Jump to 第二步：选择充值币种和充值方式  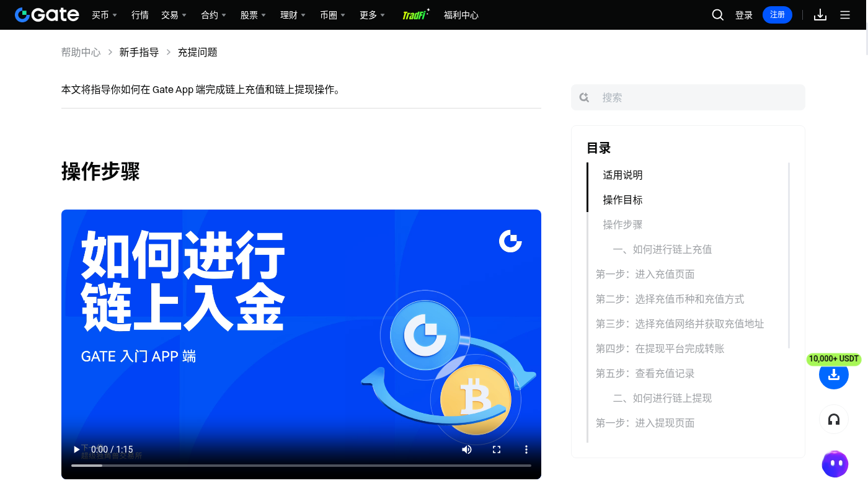pos(670,299)
